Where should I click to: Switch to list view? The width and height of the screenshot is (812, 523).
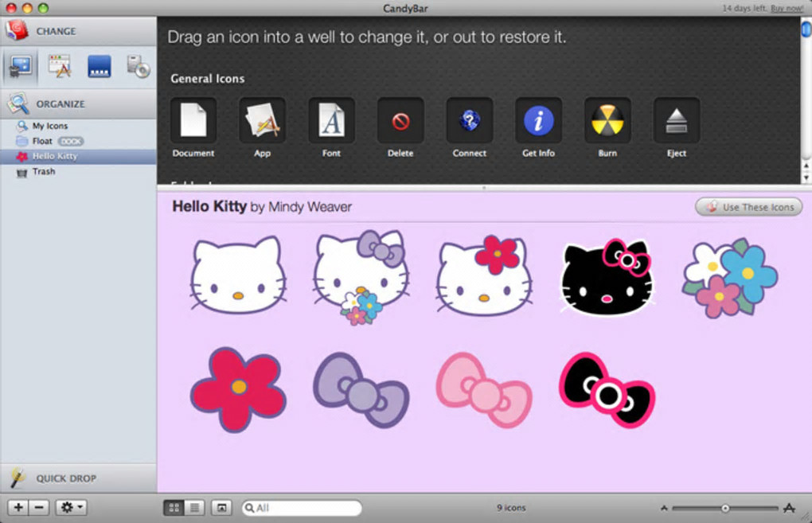[x=195, y=508]
